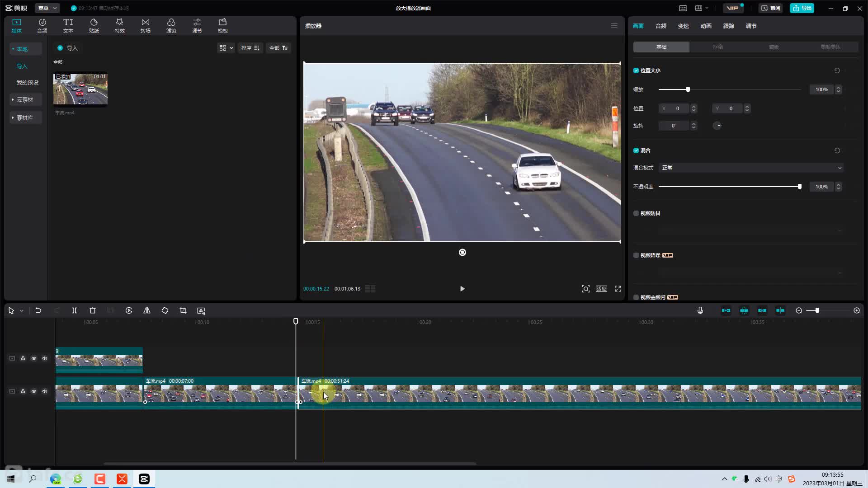Screen dimensions: 868x488
Task: Expand the 素材库 tree item
Action: pos(25,117)
